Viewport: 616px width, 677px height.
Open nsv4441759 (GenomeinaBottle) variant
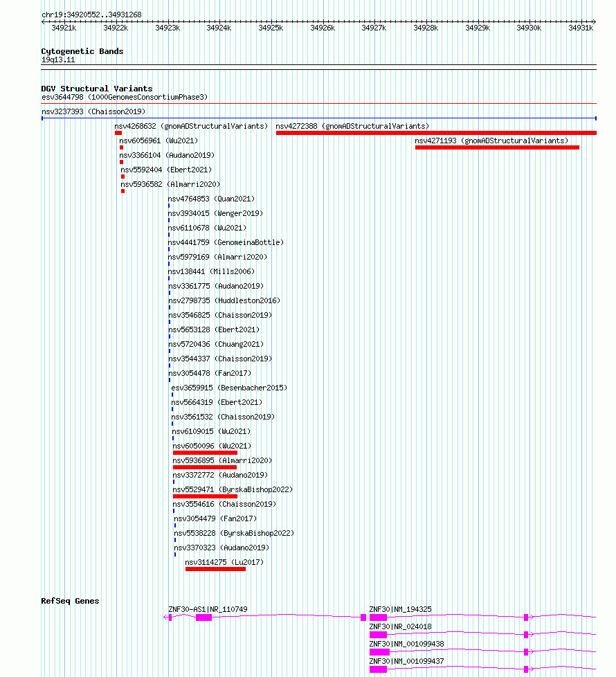tap(226, 243)
